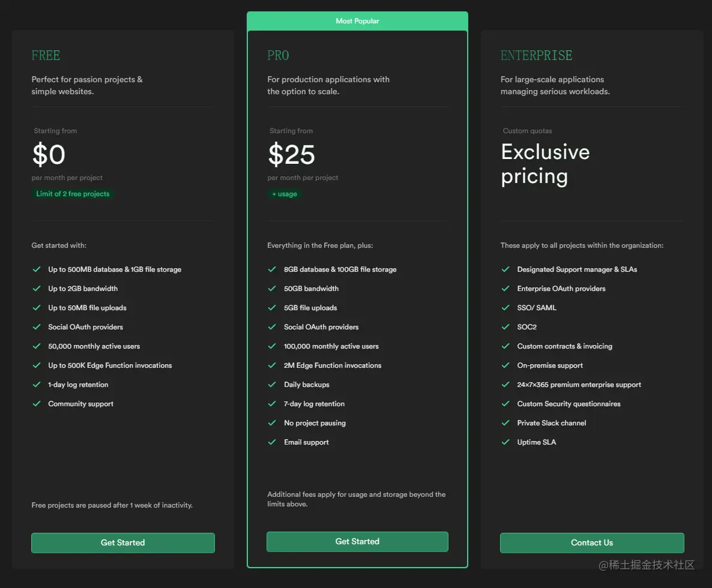
Task: Click the Enterprise Contact Us button
Action: tap(591, 542)
